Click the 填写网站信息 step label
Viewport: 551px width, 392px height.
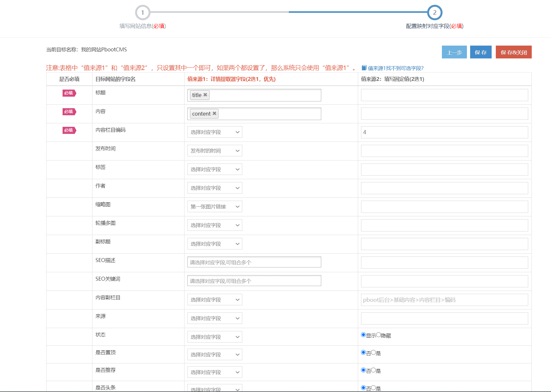pos(142,26)
